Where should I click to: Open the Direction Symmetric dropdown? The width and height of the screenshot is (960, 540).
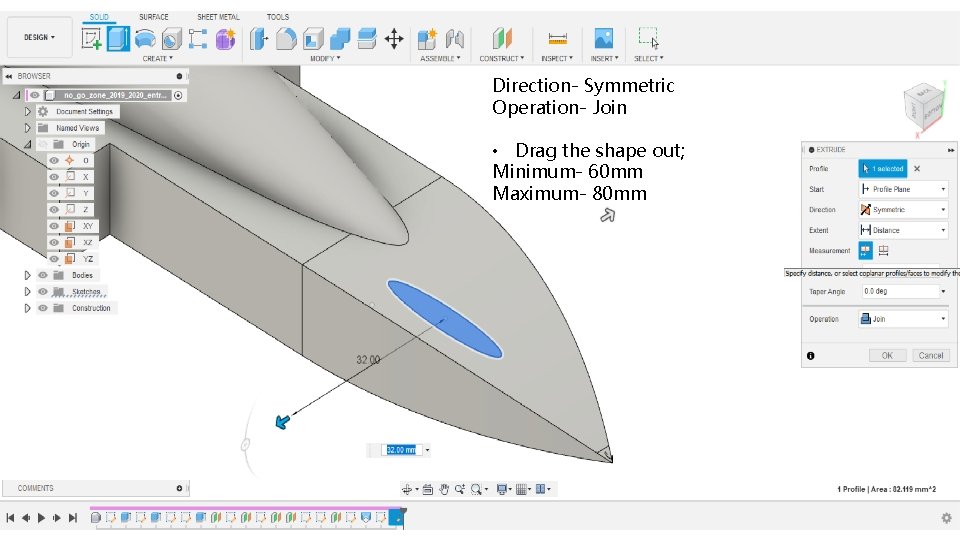[x=904, y=209]
